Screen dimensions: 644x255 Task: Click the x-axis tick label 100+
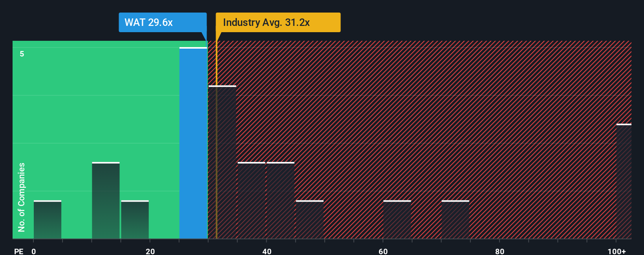617,251
